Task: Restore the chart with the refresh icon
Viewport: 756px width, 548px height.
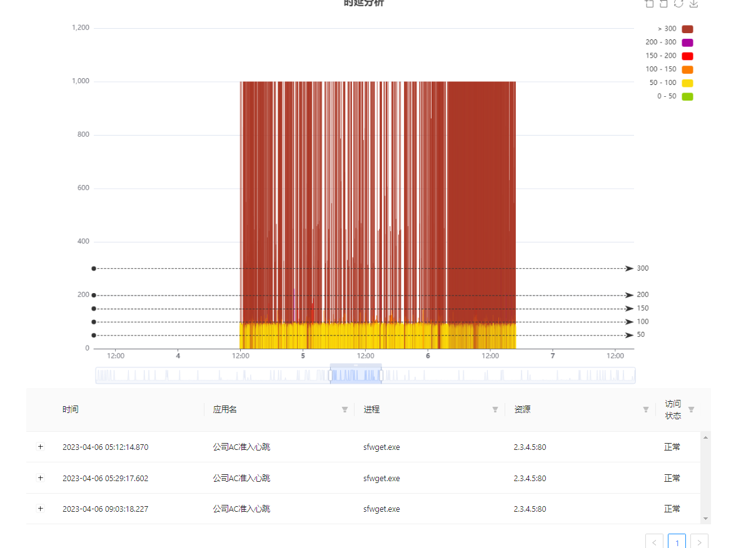Action: [678, 4]
